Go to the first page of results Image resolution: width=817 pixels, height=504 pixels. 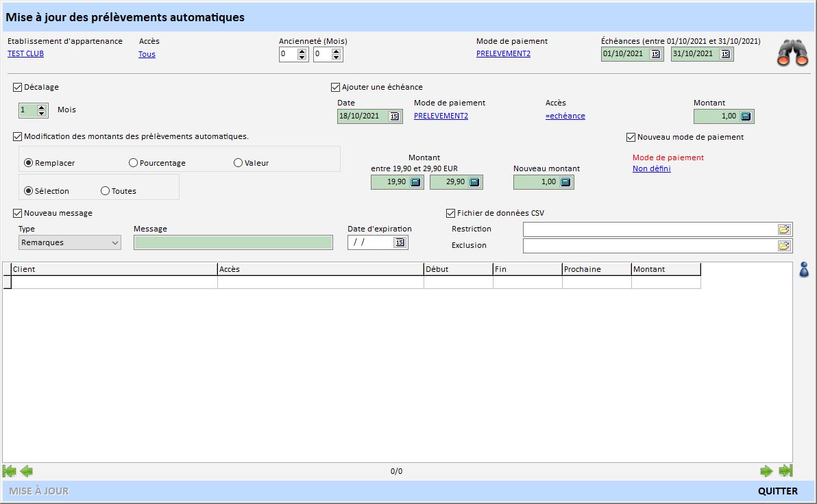10,471
